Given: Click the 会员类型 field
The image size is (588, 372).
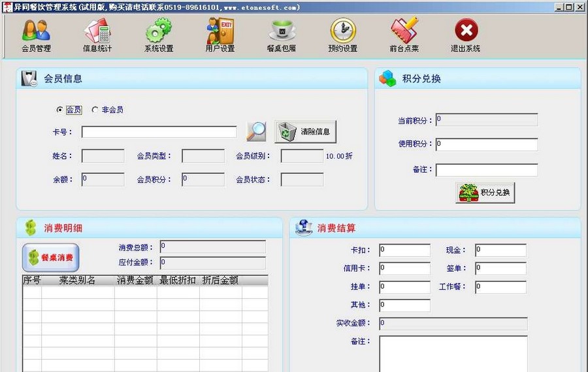Looking at the screenshot, I should pos(203,156).
